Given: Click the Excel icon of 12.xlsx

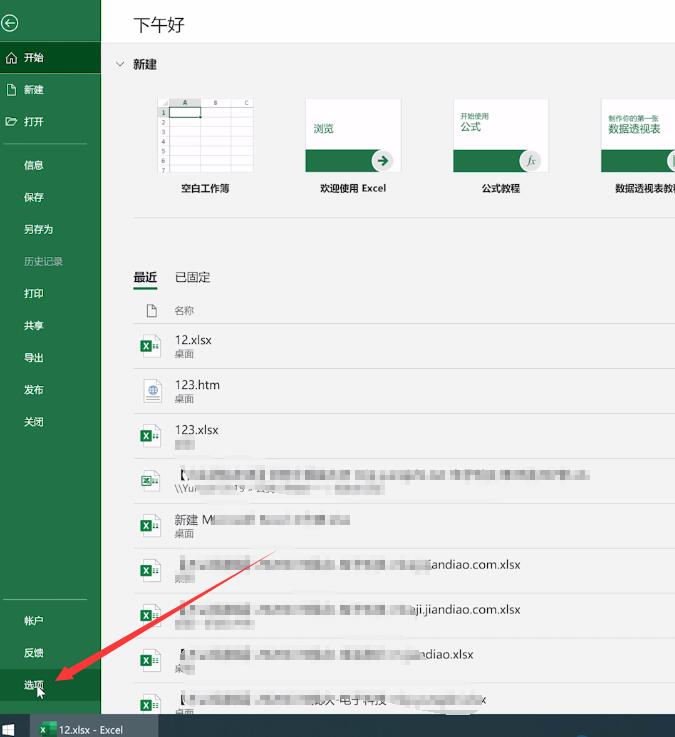Looking at the screenshot, I should 150,346.
